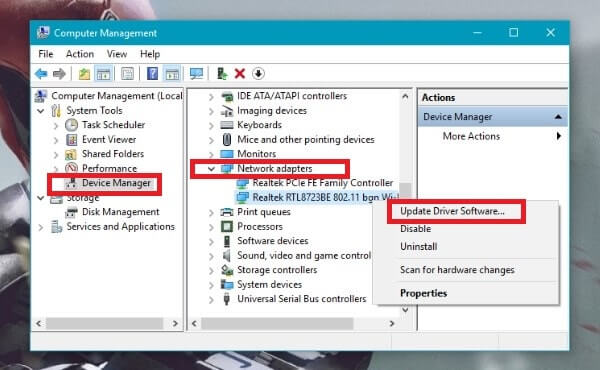This screenshot has height=370, width=600.
Task: Click the Update driver green-arrow toolbar icon
Action: point(222,73)
